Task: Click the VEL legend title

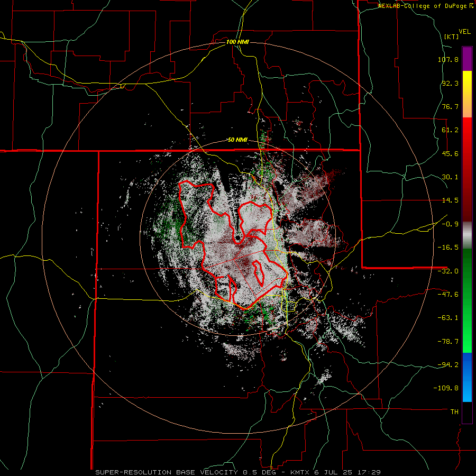Action: click(464, 32)
